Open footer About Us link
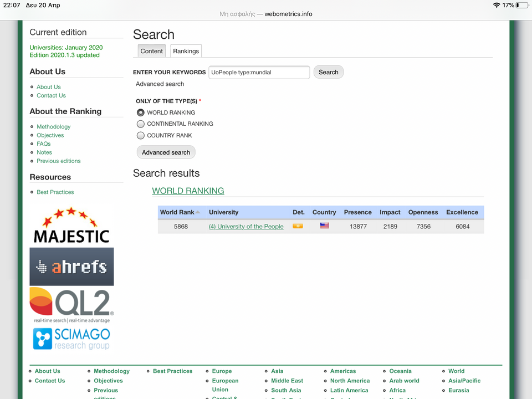This screenshot has height=399, width=532. (48, 371)
